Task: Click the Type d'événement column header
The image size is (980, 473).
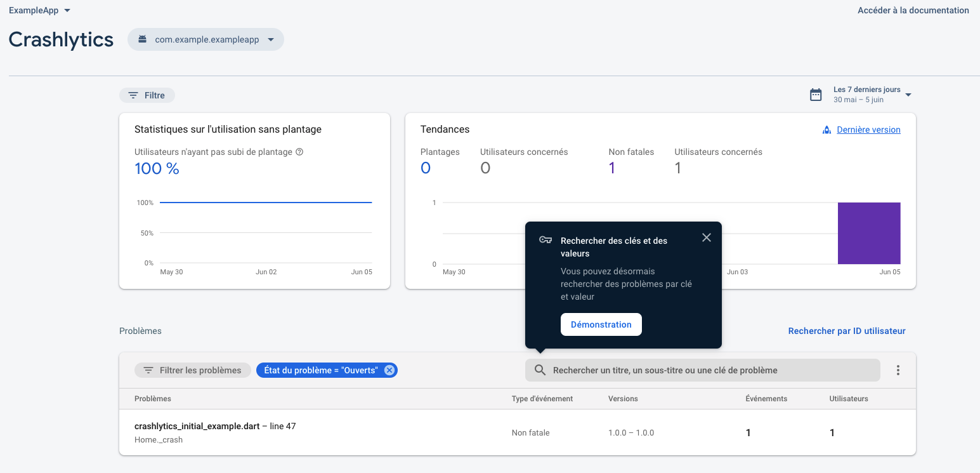Action: click(x=542, y=399)
